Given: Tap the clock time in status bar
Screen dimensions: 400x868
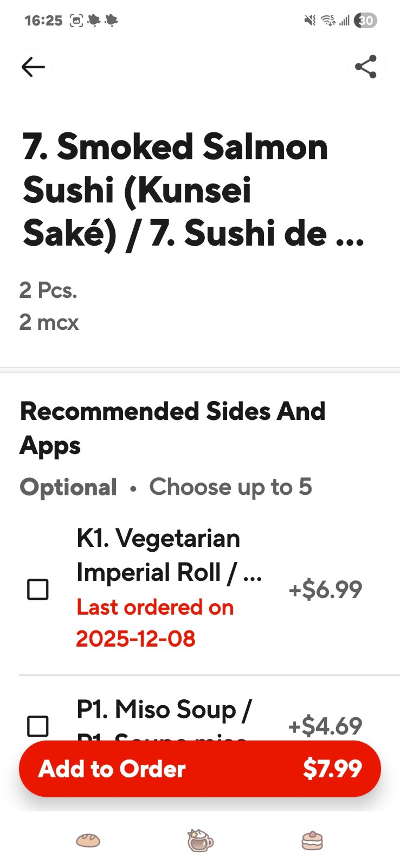Looking at the screenshot, I should [x=43, y=21].
